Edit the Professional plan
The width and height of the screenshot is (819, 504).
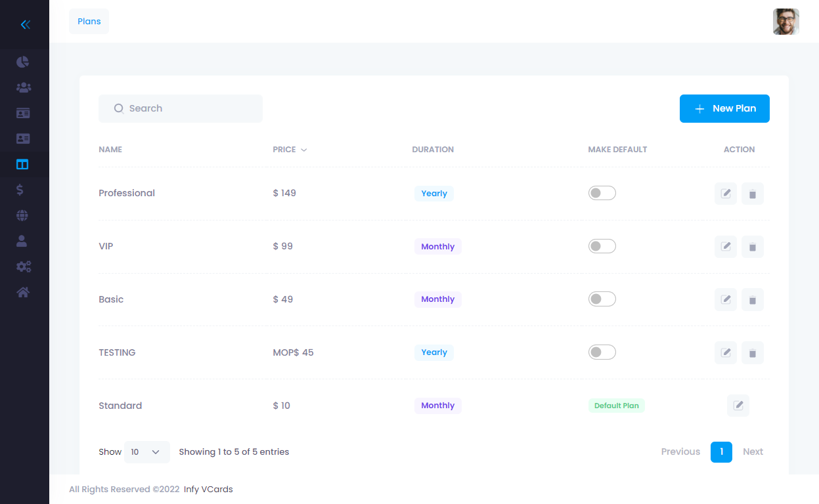click(726, 194)
